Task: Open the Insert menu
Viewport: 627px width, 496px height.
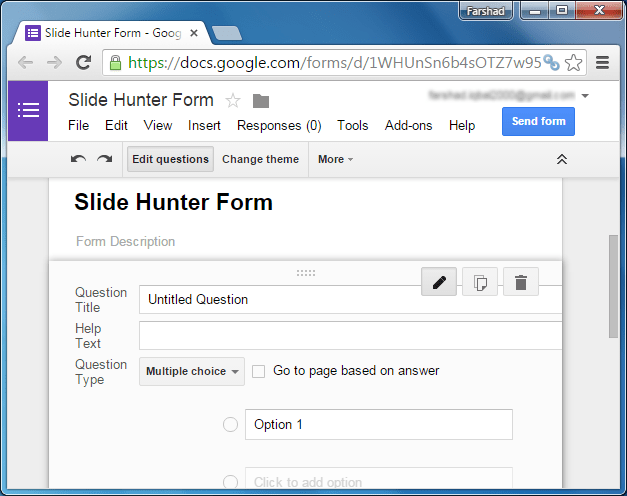Action: (x=204, y=126)
